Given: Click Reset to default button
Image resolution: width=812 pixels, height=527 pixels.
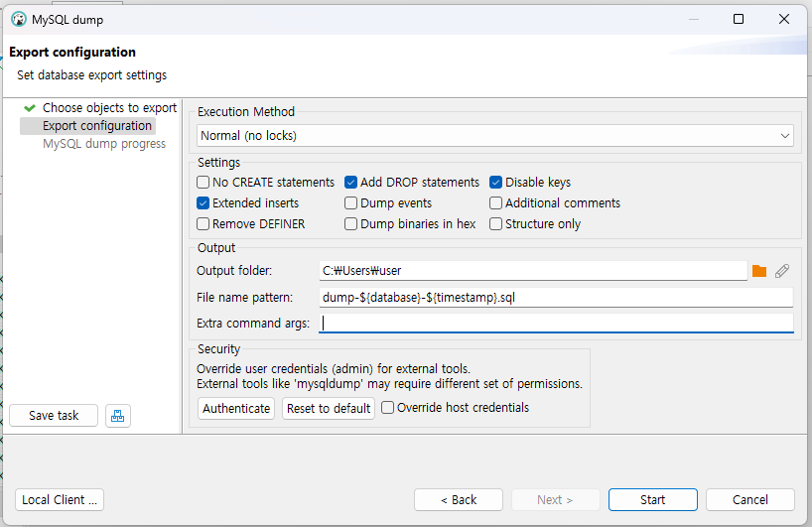Looking at the screenshot, I should (329, 409).
